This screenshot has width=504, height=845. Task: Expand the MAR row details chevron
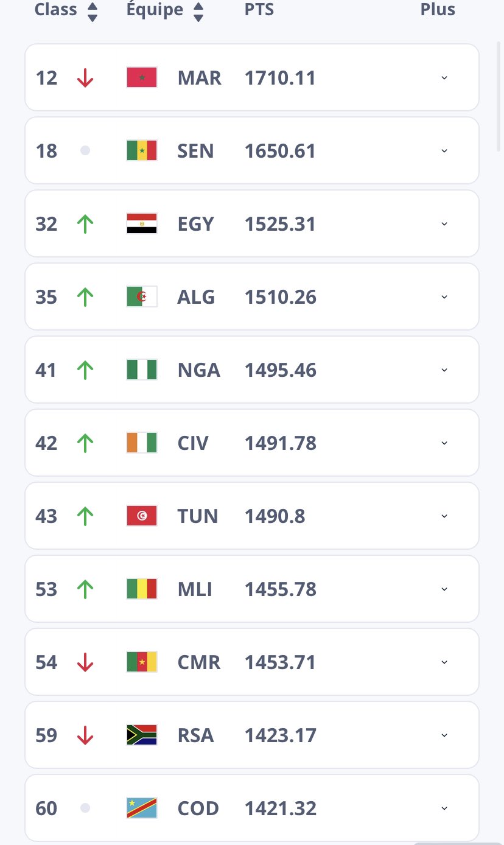pyautogui.click(x=444, y=78)
